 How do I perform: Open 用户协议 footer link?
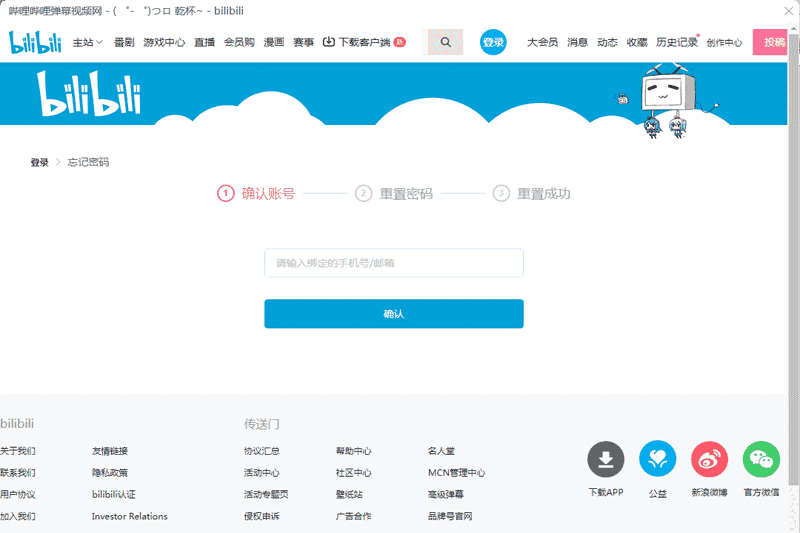click(x=18, y=494)
